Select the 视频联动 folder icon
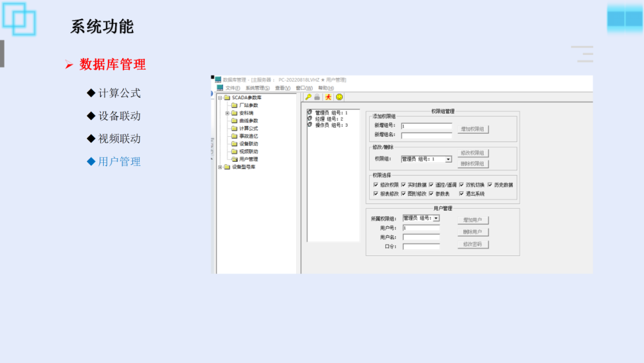Screen dimensions: 644x363 (x=234, y=152)
